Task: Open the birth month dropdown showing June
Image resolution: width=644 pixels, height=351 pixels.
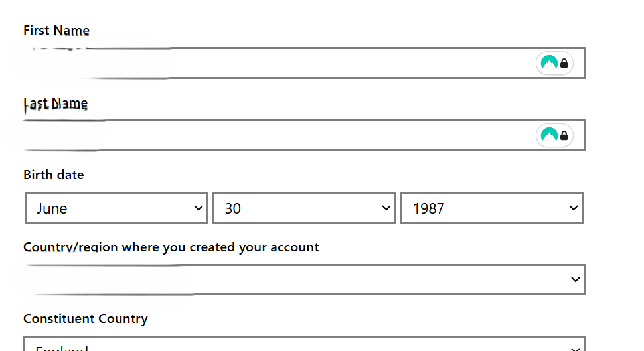Action: (x=117, y=208)
